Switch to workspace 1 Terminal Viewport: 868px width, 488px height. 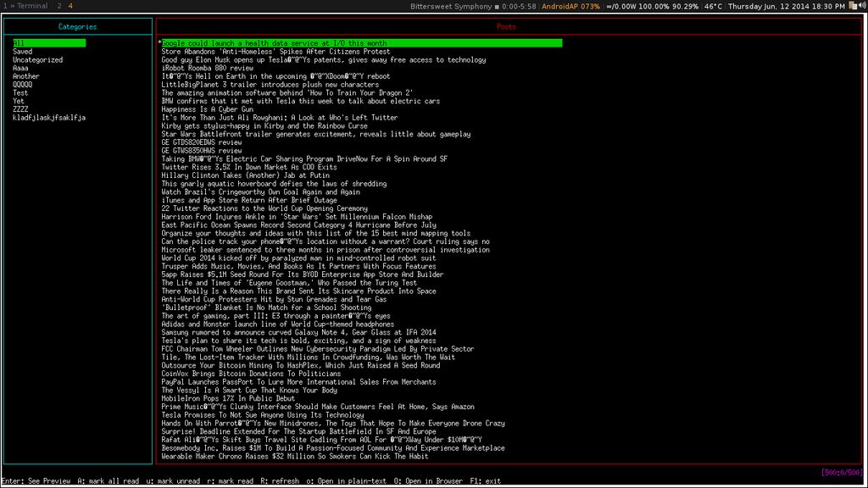(25, 6)
